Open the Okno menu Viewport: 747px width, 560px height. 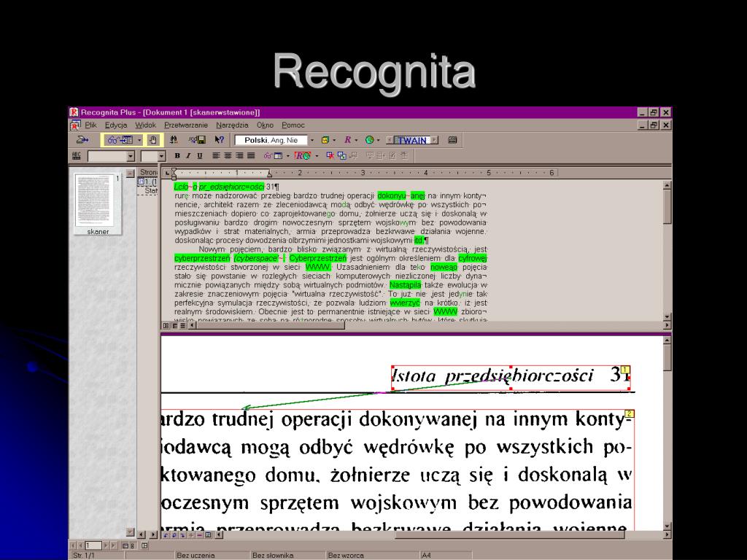265,125
